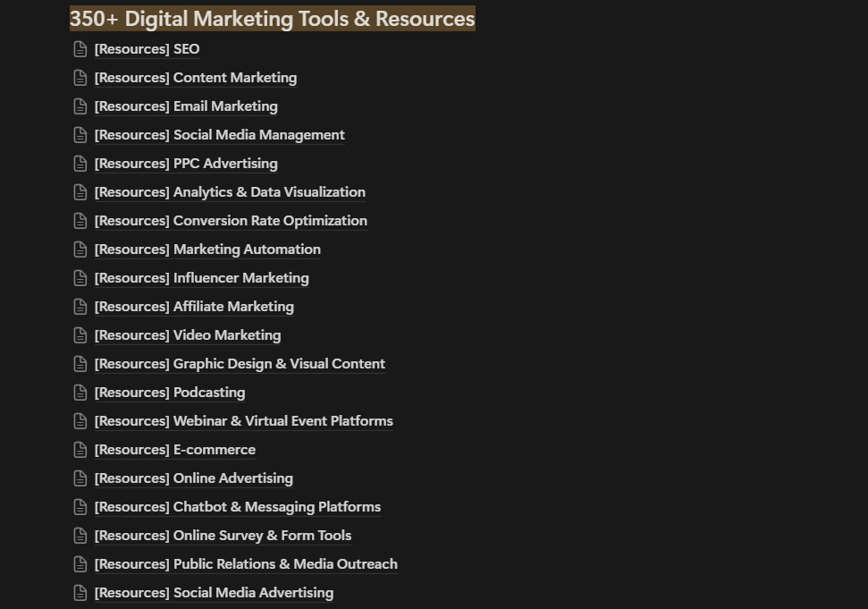The width and height of the screenshot is (868, 609).
Task: Open [Resources] Online Survey & Form Tools
Action: click(223, 536)
